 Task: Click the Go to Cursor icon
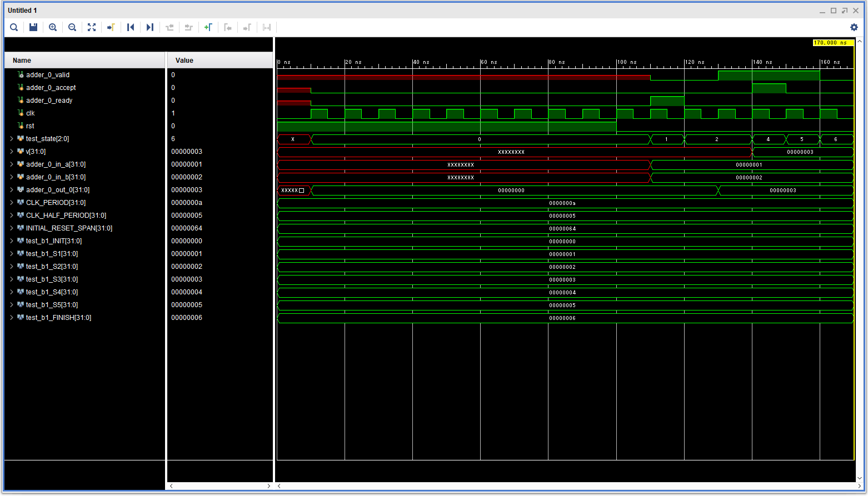tap(111, 27)
